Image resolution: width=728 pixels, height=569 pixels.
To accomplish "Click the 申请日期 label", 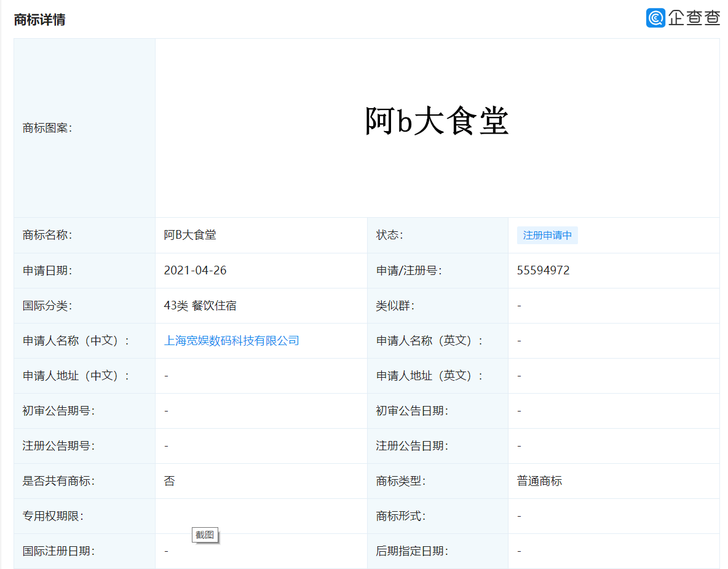I will pos(47,270).
